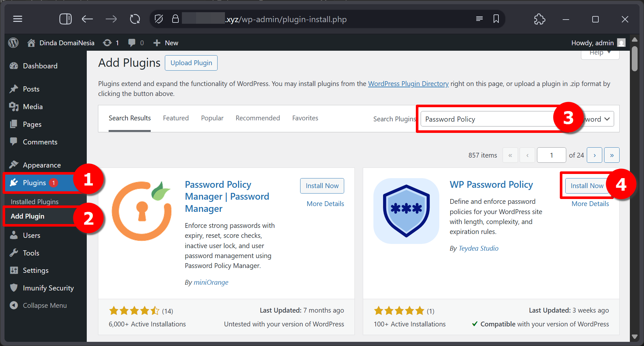This screenshot has width=644, height=346.
Task: Open the Comments sidebar menu
Action: point(40,142)
